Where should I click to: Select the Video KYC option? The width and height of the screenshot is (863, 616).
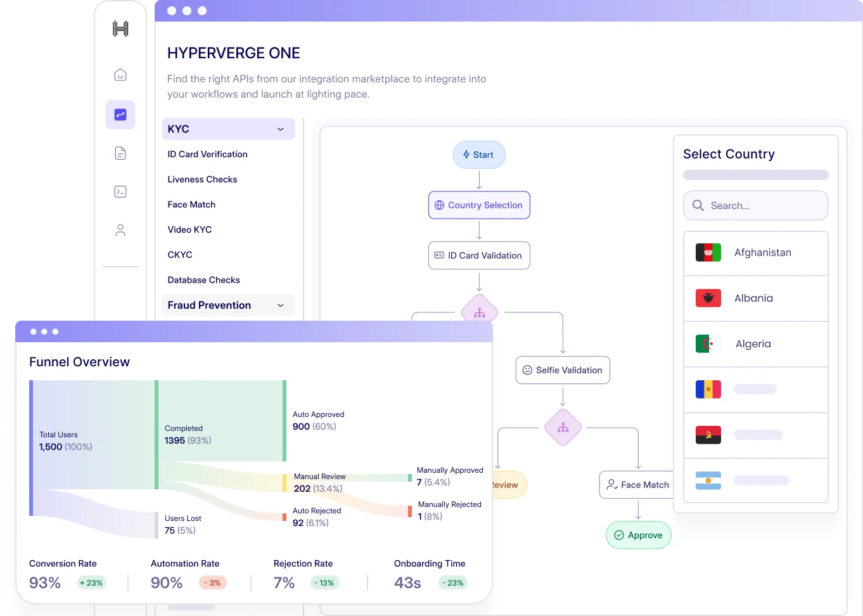click(x=189, y=229)
